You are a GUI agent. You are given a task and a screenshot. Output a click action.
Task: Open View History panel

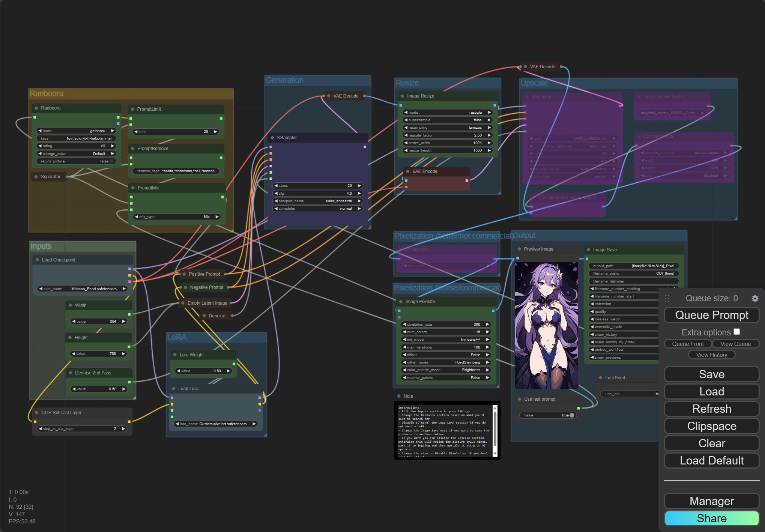pyautogui.click(x=712, y=355)
